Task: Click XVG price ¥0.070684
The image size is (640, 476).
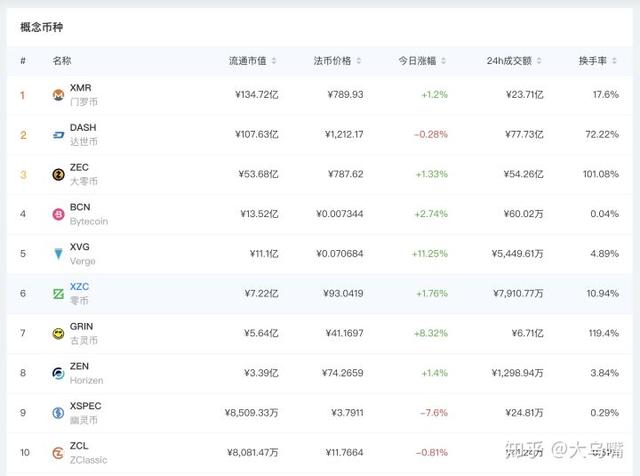Action: (x=340, y=254)
